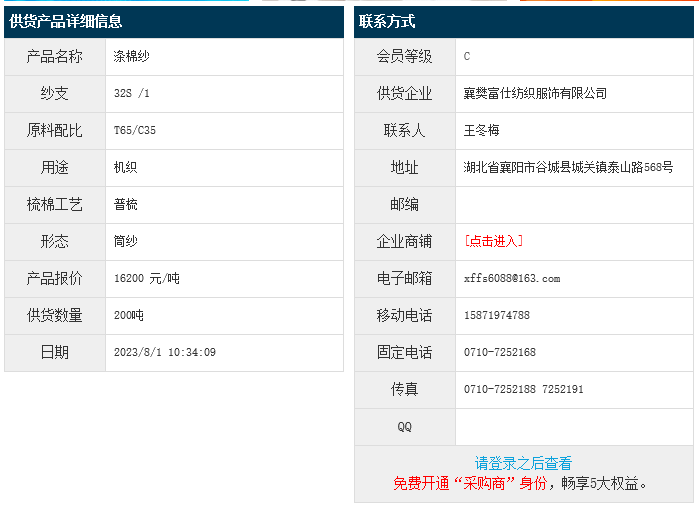Viewport: 699px width, 508px height.
Task: Click the red 免费开通“采购商”身份 link
Action: tap(470, 483)
